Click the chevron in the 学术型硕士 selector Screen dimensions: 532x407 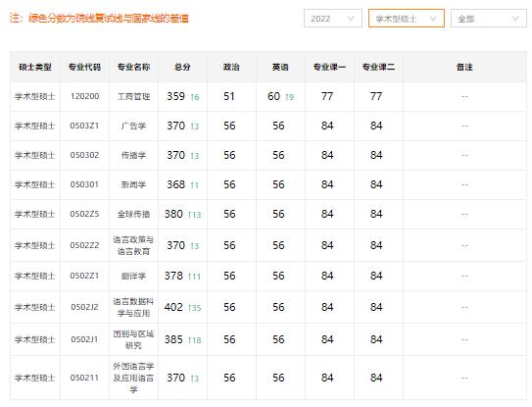tap(433, 19)
